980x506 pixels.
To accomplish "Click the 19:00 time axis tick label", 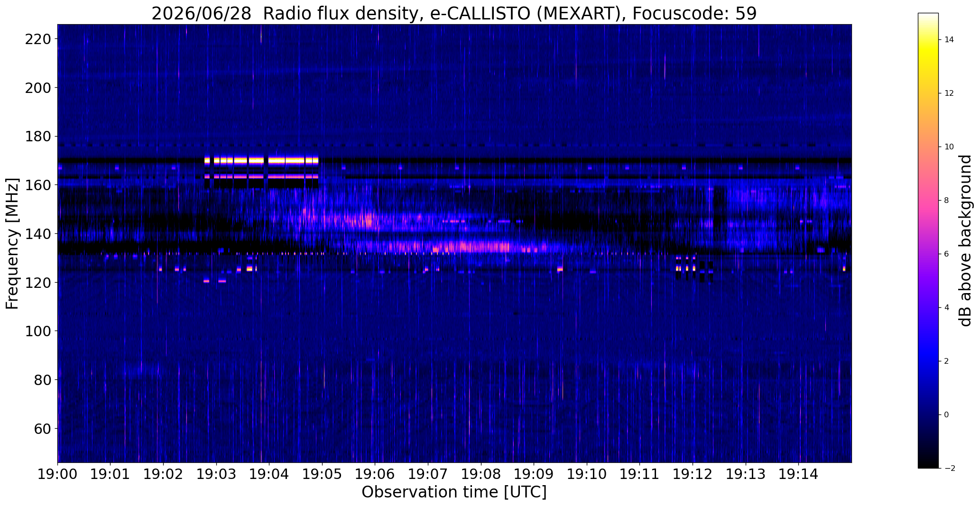I will coord(57,474).
